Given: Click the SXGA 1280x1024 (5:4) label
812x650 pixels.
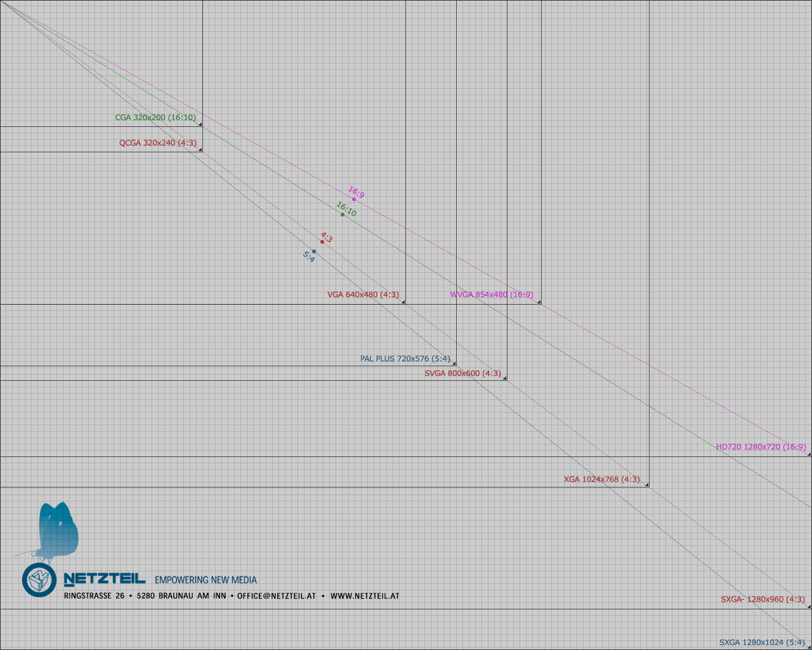Looking at the screenshot, I should coord(762,642).
